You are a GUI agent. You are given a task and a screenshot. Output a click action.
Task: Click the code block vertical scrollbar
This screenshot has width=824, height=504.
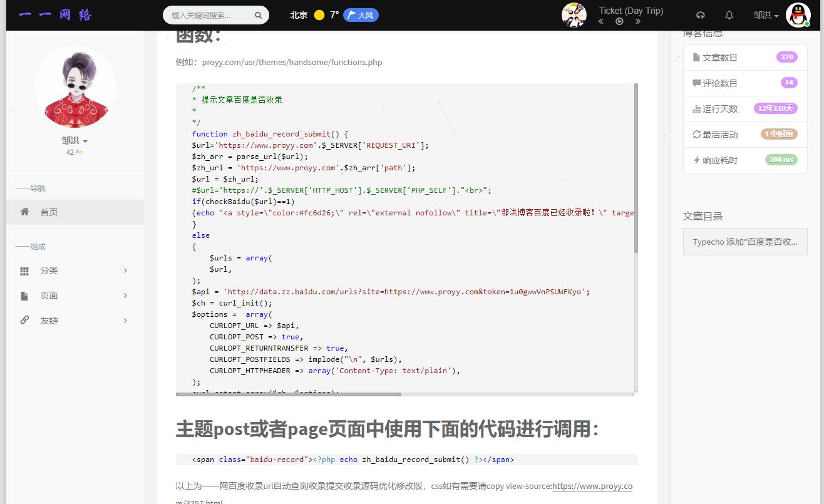point(636,169)
